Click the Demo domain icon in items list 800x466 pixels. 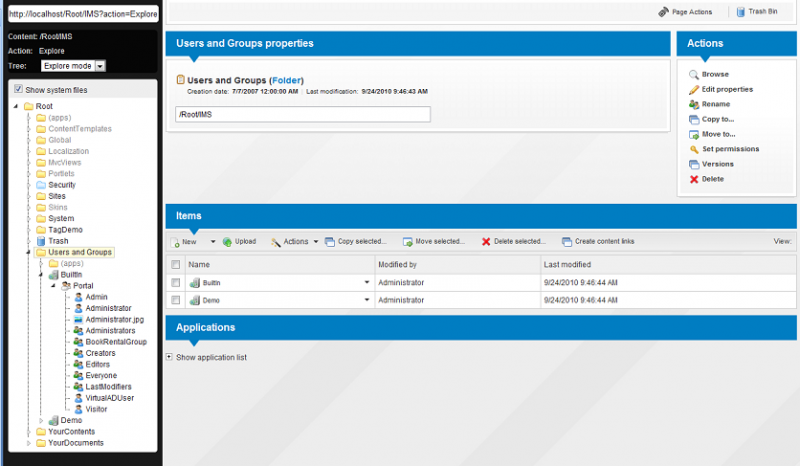pos(194,301)
